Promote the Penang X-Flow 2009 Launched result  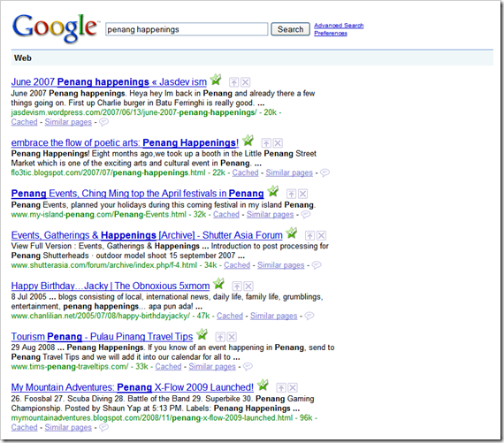tap(281, 387)
